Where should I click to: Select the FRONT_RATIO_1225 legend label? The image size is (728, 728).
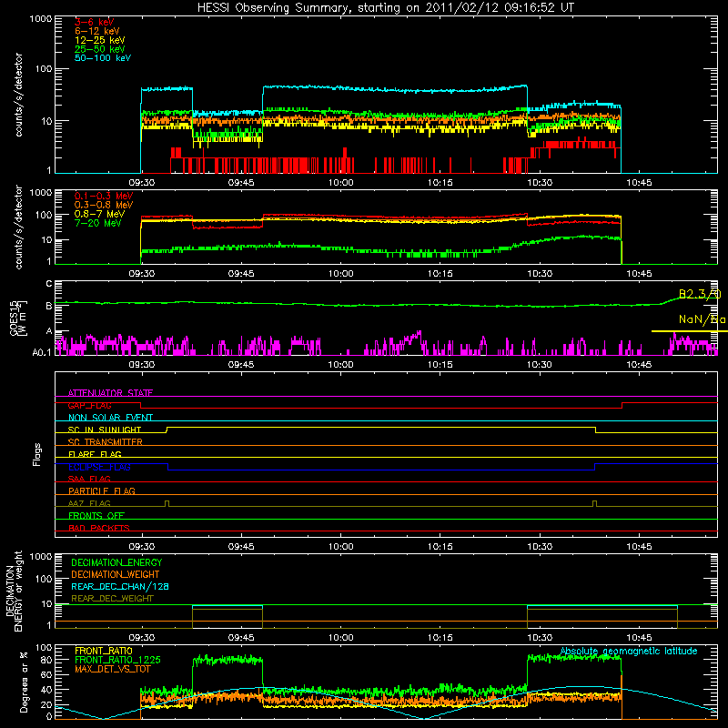click(118, 660)
